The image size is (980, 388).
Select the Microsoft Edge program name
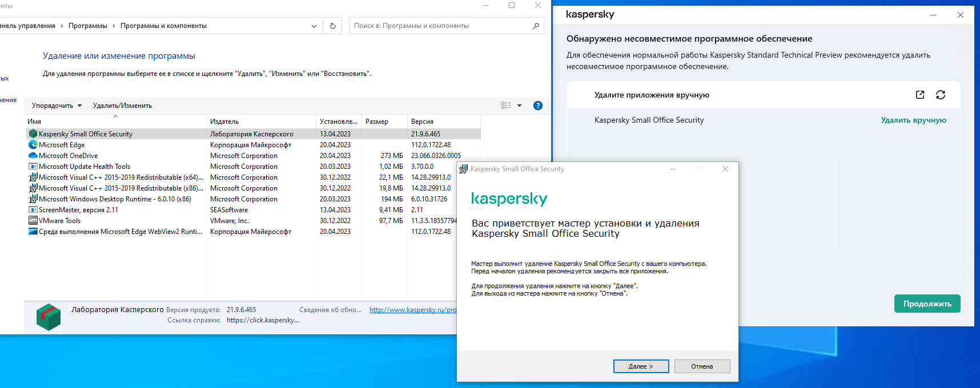point(62,145)
